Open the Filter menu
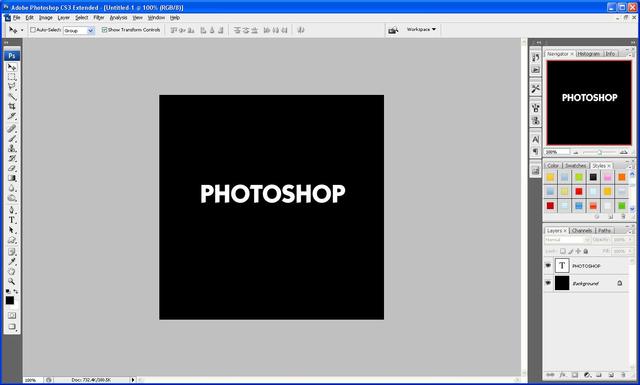The height and width of the screenshot is (385, 640). [x=99, y=18]
